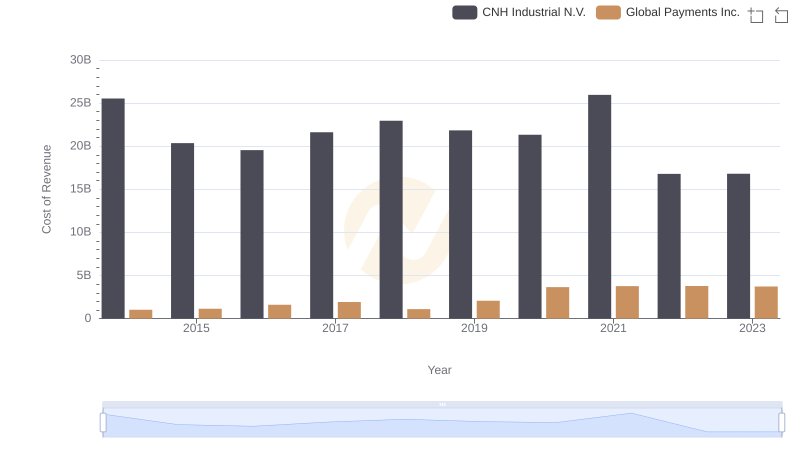Click the CNH Industrial bar for 2014
The height and width of the screenshot is (461, 800).
pos(113,209)
